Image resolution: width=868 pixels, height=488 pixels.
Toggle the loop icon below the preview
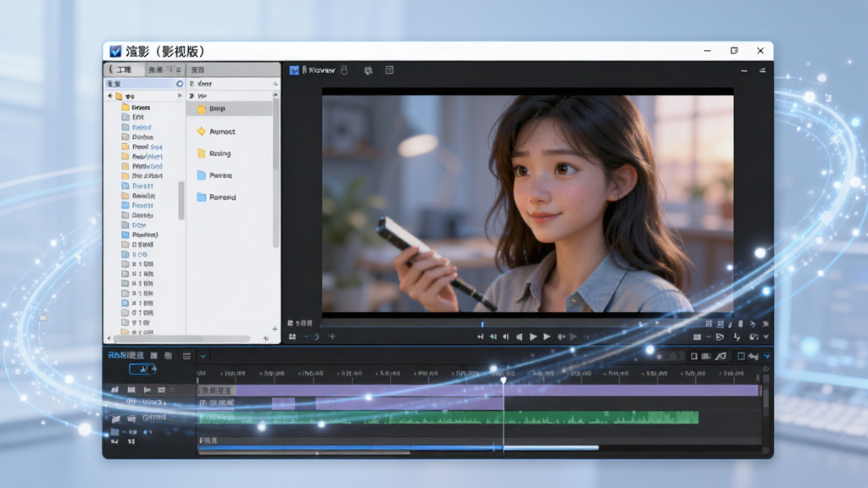315,336
